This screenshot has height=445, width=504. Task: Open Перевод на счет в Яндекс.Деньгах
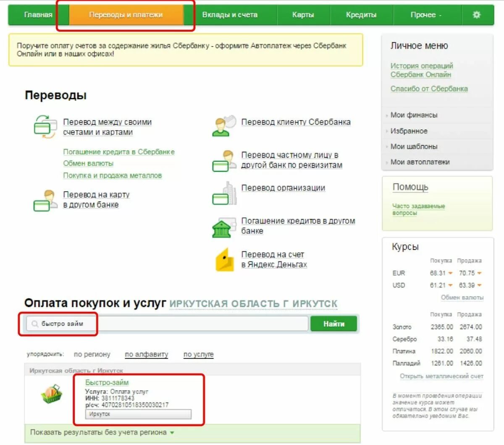point(274,260)
